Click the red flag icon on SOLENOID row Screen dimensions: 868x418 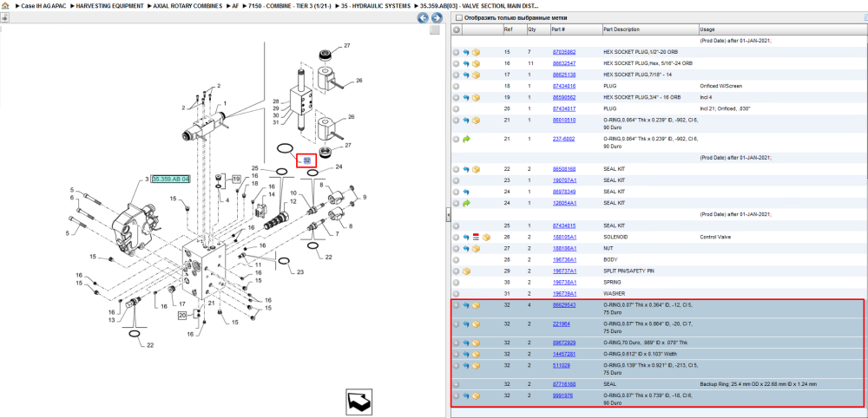[477, 237]
